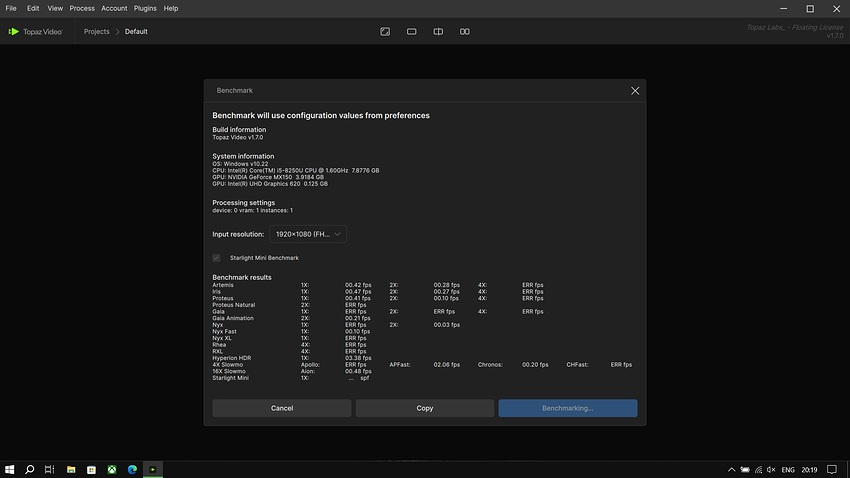The image size is (850, 478).
Task: Click the Topaz Video taskbar icon
Action: pyautogui.click(x=153, y=469)
